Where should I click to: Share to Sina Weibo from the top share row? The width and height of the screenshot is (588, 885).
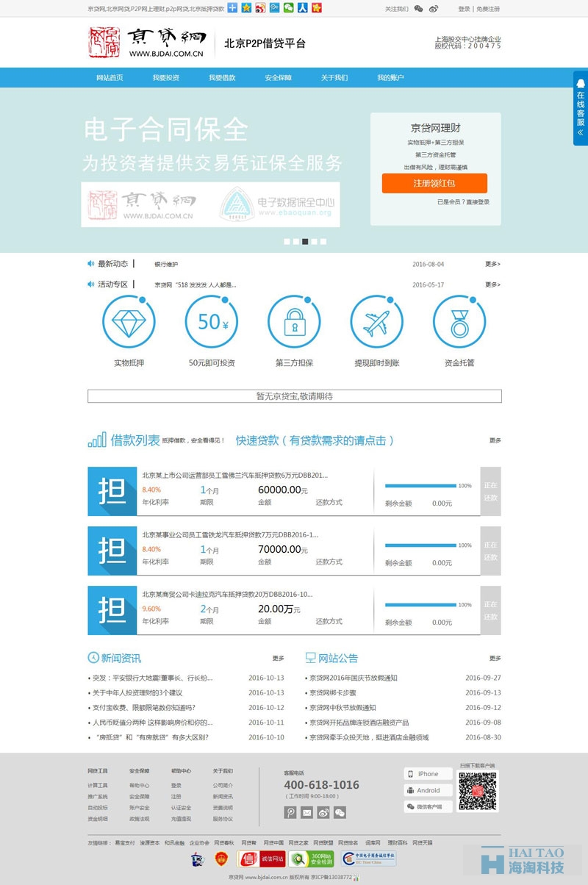(x=260, y=8)
